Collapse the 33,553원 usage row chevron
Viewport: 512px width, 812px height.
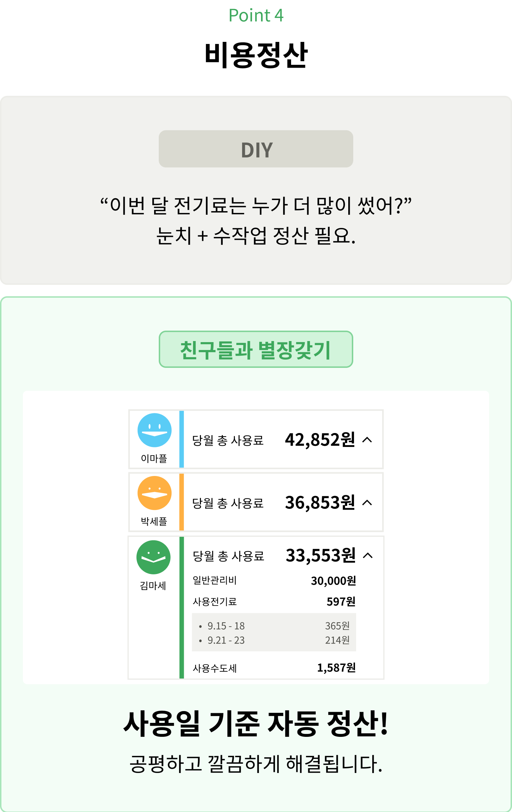point(368,555)
